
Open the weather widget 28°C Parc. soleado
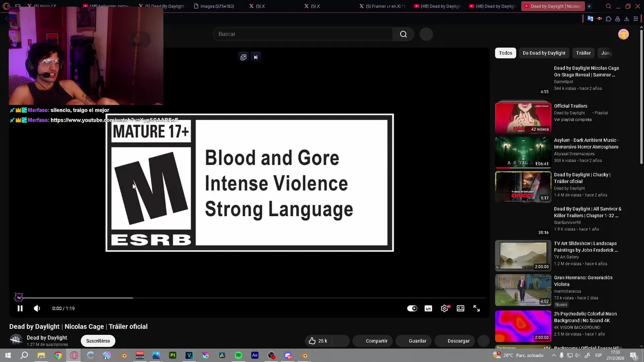(519, 355)
